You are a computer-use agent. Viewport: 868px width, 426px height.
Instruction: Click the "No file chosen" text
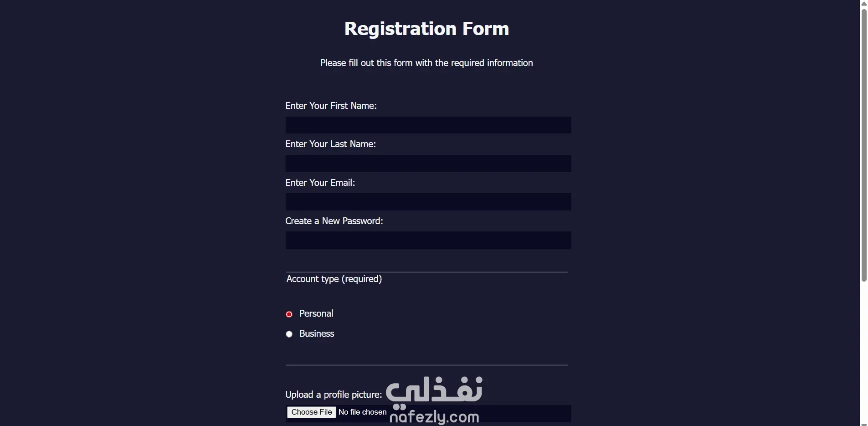click(x=362, y=412)
